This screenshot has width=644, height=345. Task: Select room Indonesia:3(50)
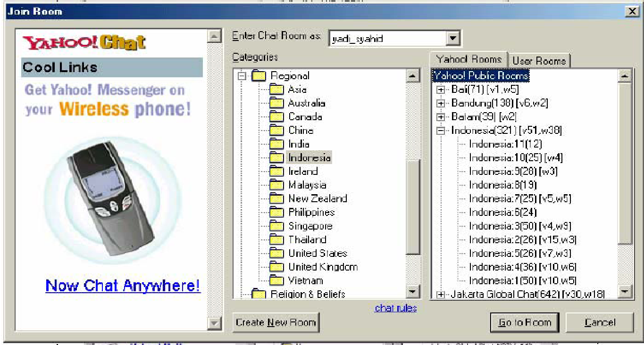(x=520, y=226)
